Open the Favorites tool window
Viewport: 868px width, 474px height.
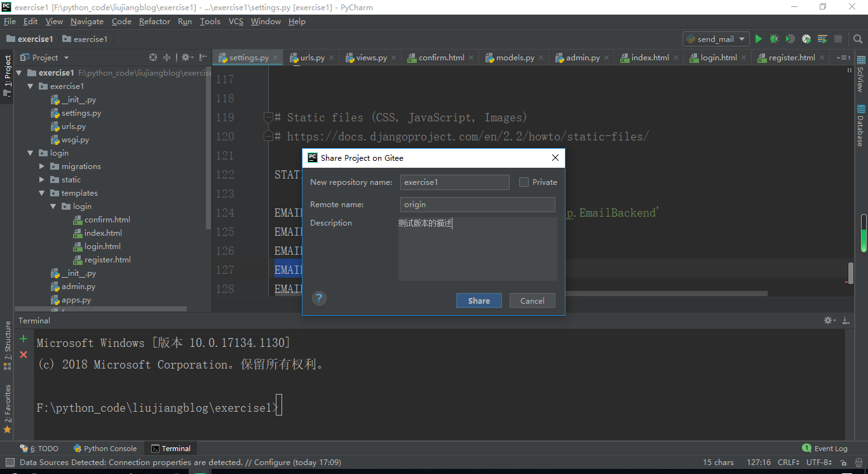8,409
